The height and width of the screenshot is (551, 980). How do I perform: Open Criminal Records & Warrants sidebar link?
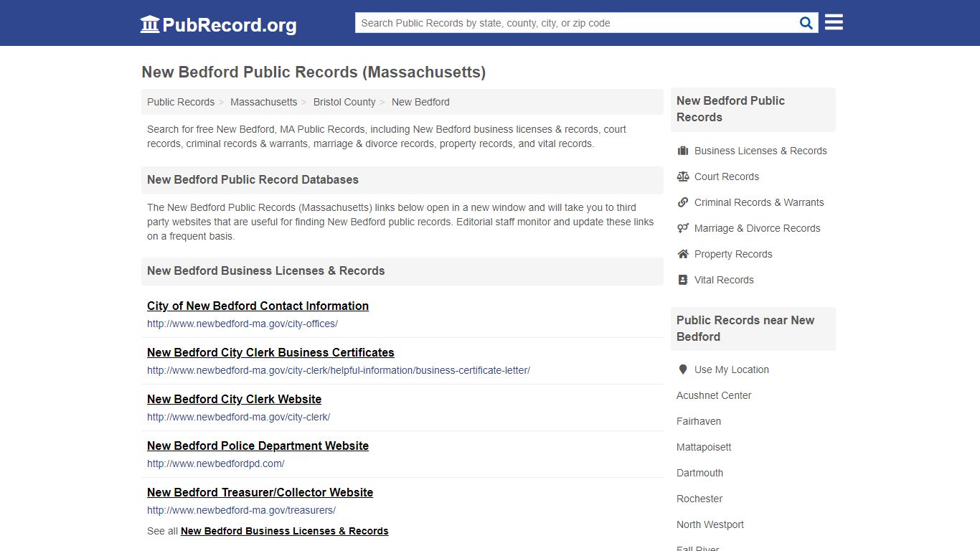tap(759, 202)
